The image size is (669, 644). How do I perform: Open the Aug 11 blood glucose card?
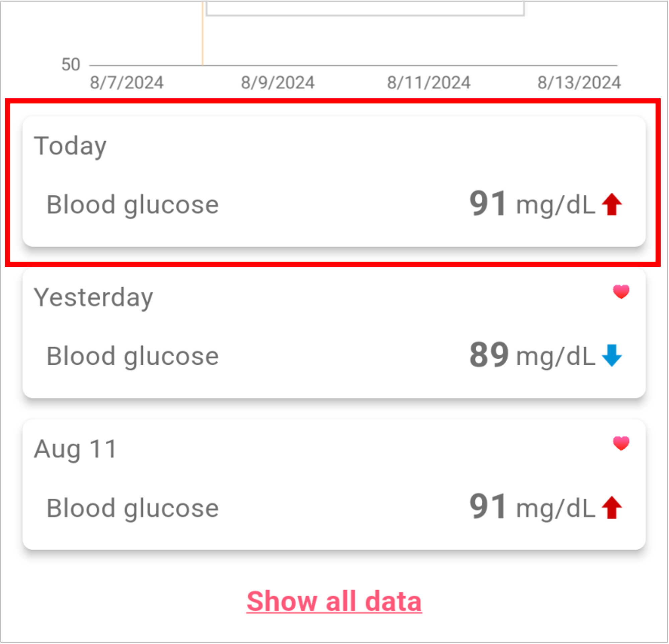click(x=334, y=485)
